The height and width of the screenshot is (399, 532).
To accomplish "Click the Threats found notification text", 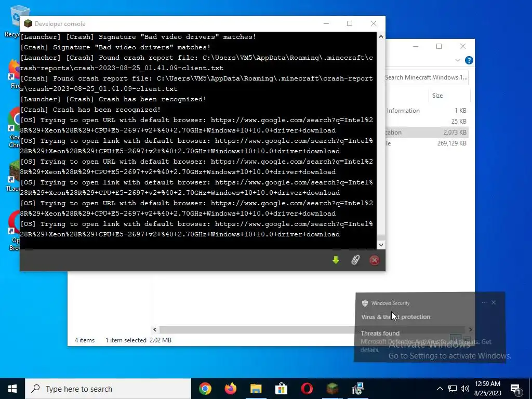I will 380,333.
